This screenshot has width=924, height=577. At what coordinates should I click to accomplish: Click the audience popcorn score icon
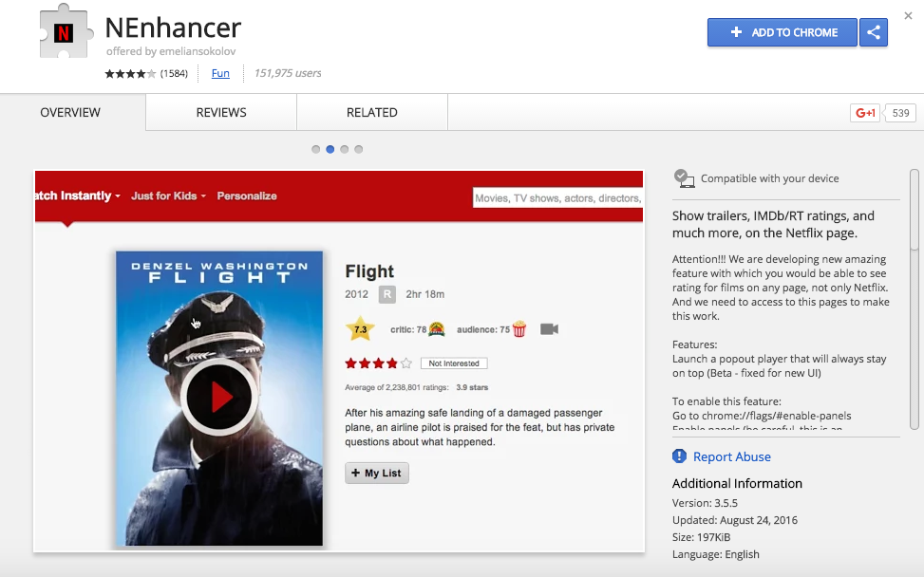tap(519, 329)
